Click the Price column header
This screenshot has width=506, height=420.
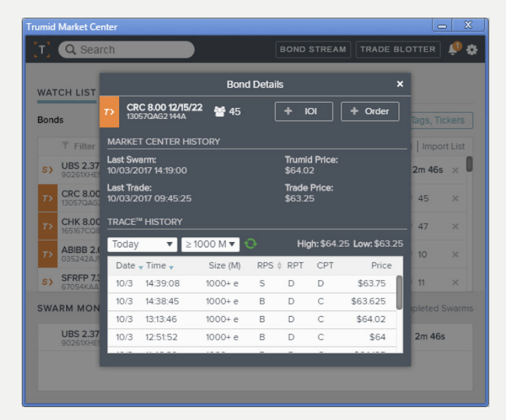pyautogui.click(x=382, y=266)
